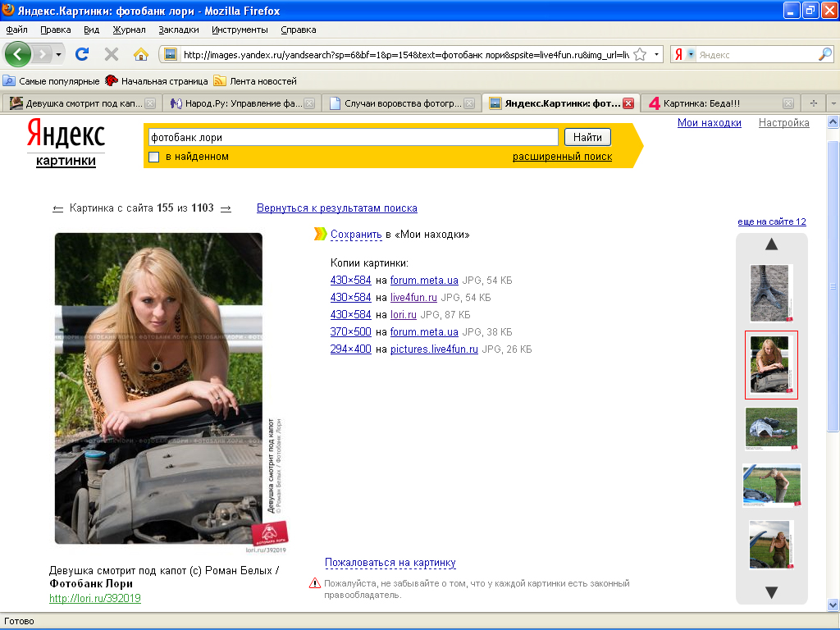840x630 pixels.
Task: Open the address bar history dropdown
Action: point(656,54)
